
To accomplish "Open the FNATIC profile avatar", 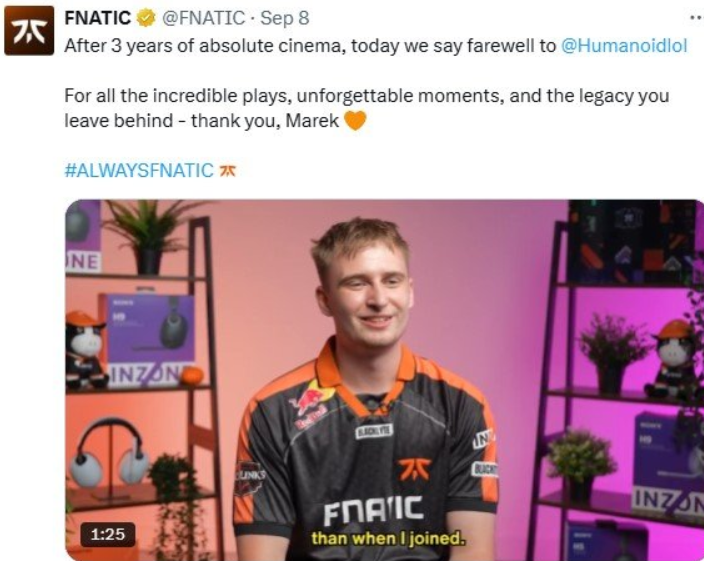I will click(x=29, y=31).
